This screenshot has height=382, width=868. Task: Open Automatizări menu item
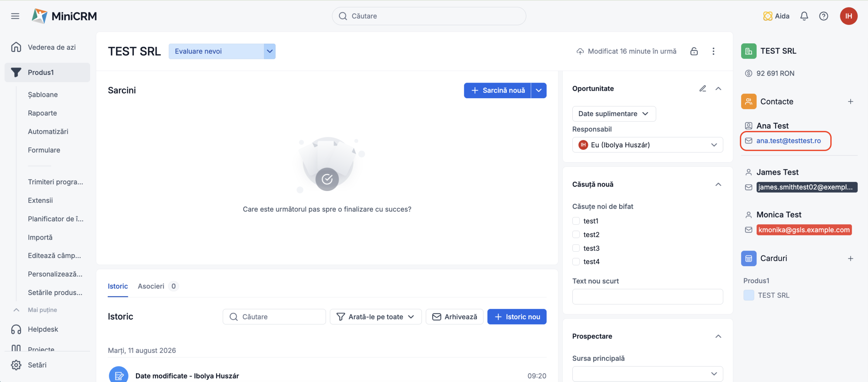[x=48, y=131]
